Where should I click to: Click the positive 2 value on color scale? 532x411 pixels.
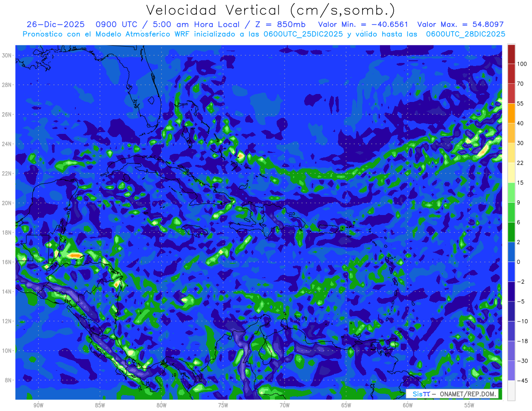pos(519,243)
